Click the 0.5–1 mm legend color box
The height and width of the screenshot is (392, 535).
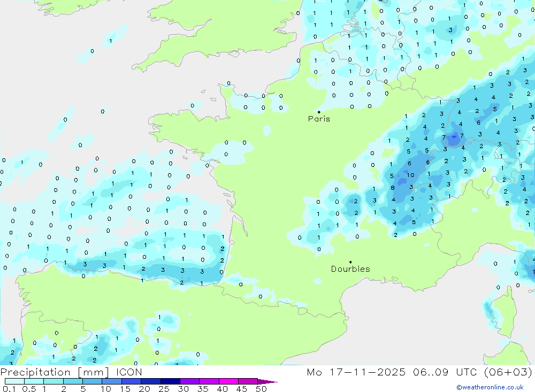[34, 381]
